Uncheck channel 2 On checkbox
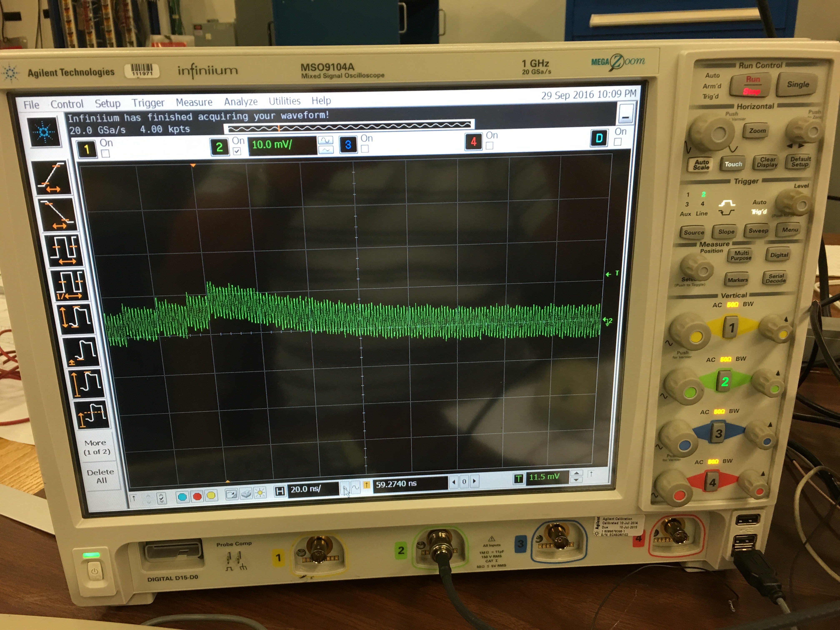The width and height of the screenshot is (840, 630). [x=237, y=151]
